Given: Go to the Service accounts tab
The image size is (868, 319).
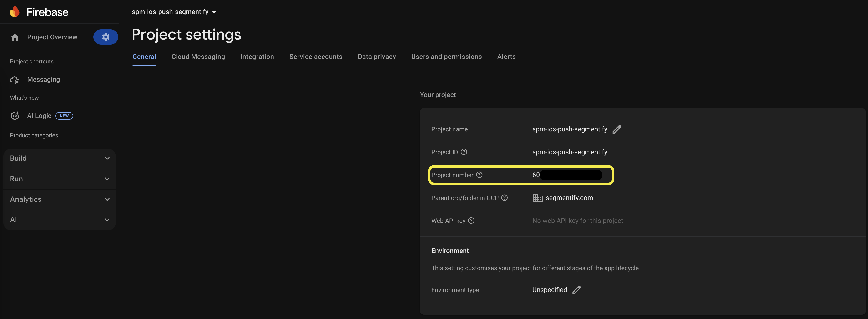Looking at the screenshot, I should pyautogui.click(x=316, y=57).
